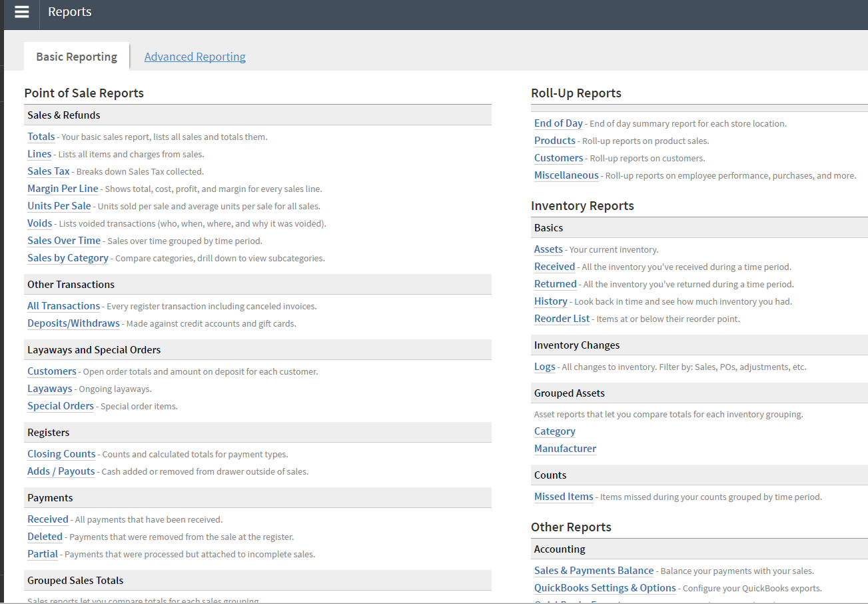Open the Units Per Sale report

point(59,206)
